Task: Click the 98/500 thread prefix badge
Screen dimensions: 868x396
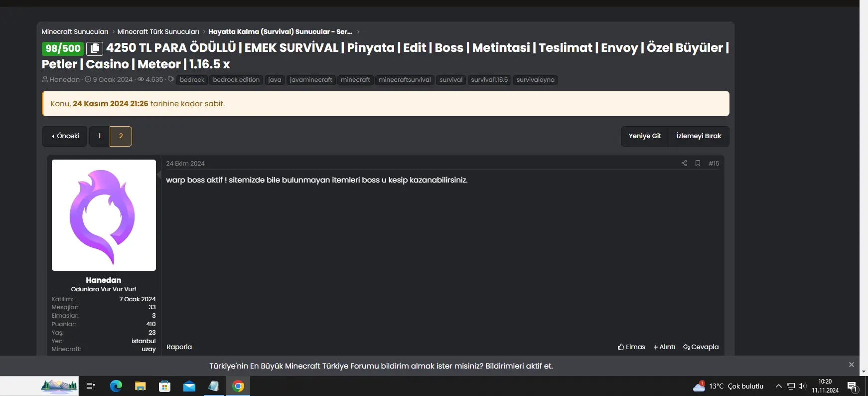Action: point(63,48)
